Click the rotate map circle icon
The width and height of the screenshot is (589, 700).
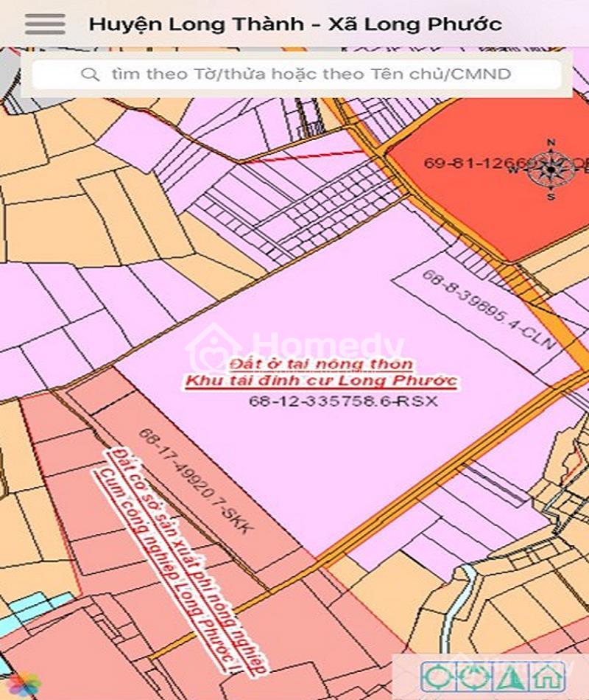[474, 676]
